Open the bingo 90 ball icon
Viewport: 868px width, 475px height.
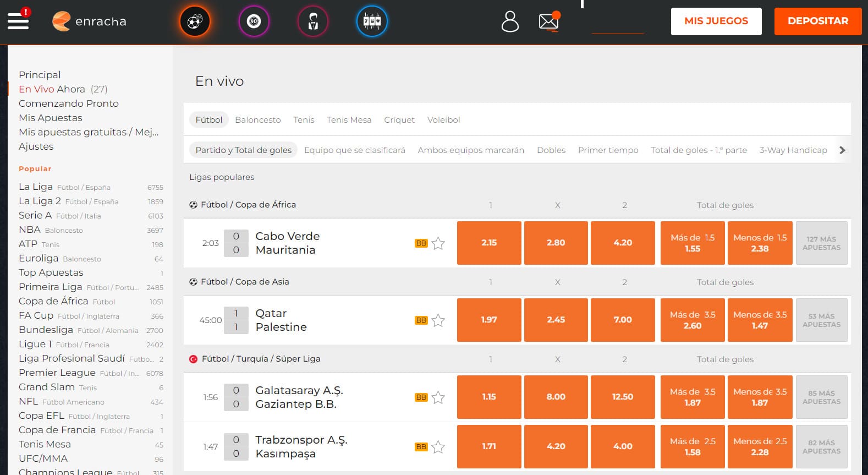[x=254, y=21]
